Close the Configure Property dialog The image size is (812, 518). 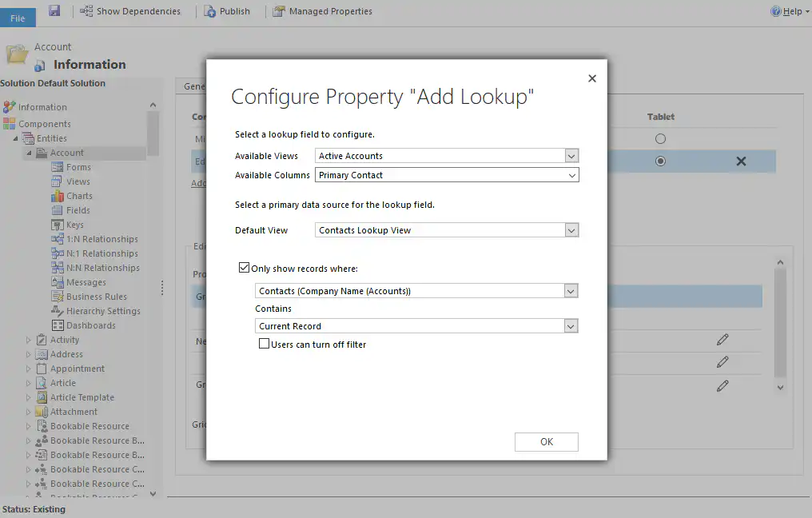(591, 78)
